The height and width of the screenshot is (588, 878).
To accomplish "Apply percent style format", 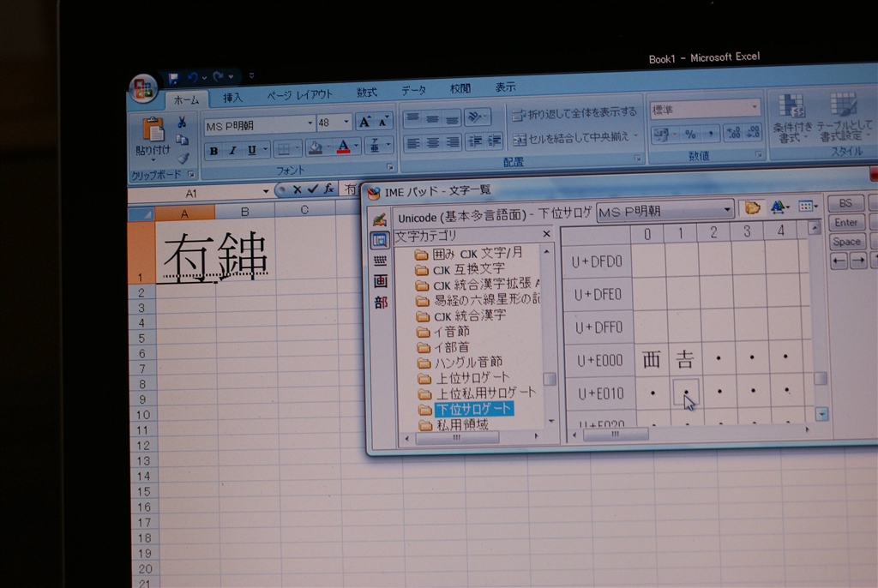I will tap(690, 134).
